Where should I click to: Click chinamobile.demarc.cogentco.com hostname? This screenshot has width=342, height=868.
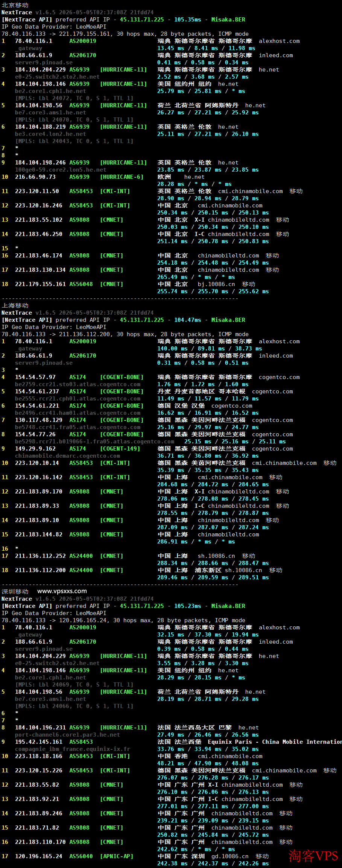[67, 456]
